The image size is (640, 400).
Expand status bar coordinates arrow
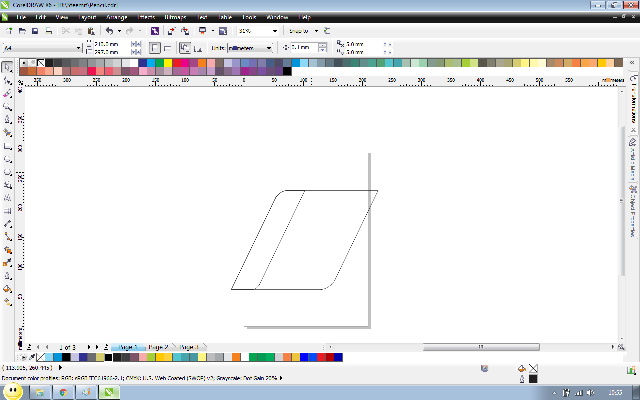pos(61,367)
